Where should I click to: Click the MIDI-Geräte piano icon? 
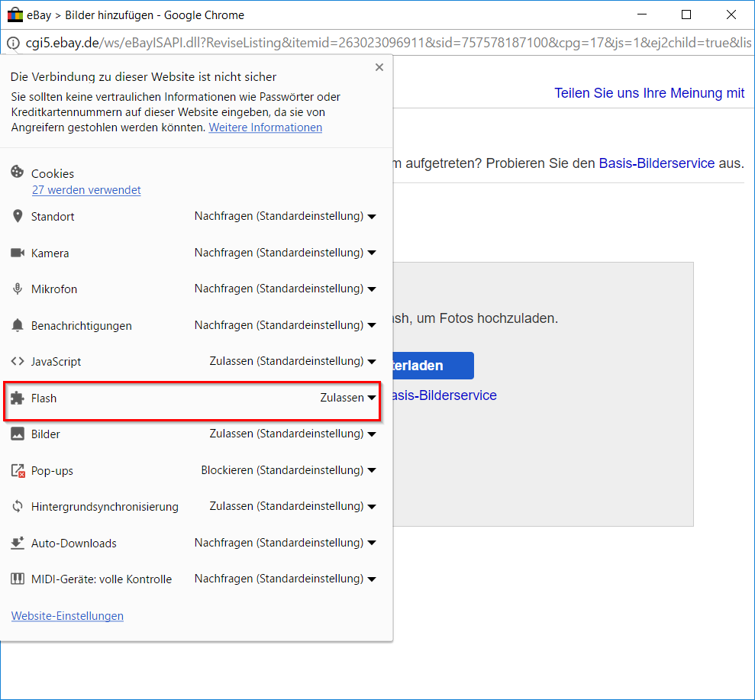(x=18, y=579)
